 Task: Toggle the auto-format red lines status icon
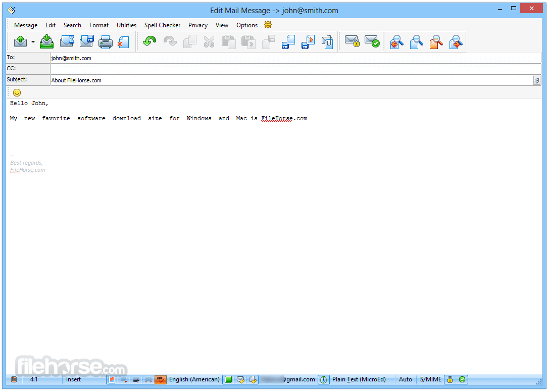pyautogui.click(x=148, y=379)
